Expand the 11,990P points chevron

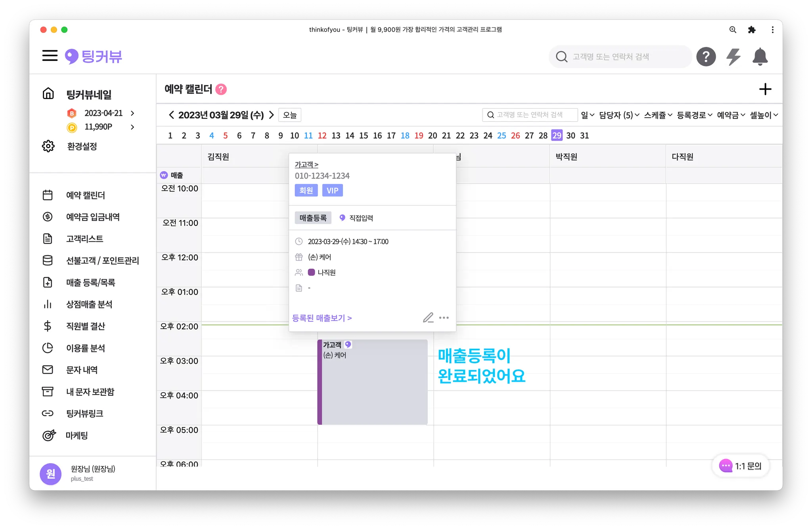pyautogui.click(x=132, y=127)
